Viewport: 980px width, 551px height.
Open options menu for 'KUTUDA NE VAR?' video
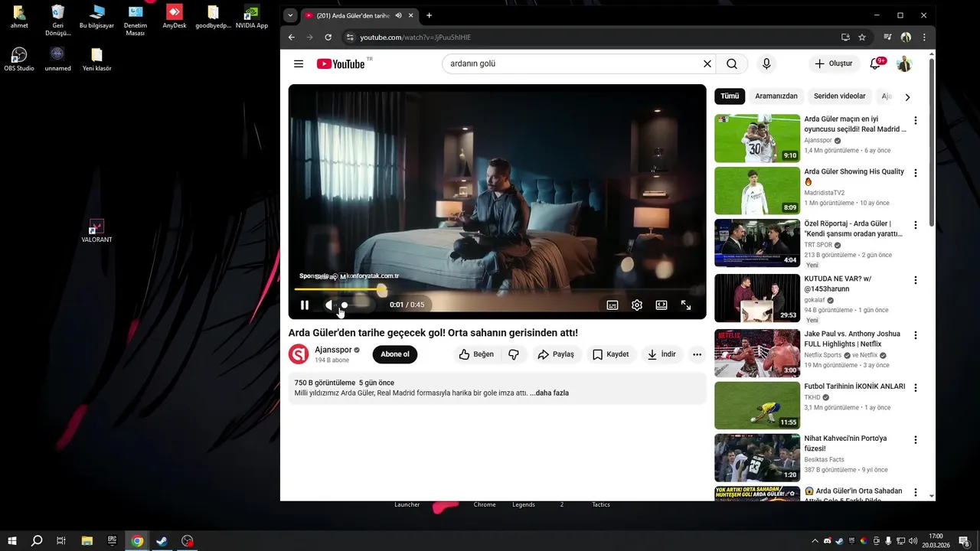[x=915, y=280]
